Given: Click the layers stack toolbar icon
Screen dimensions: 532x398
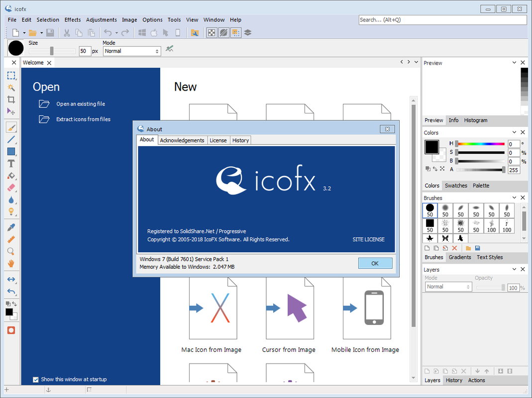Looking at the screenshot, I should [x=248, y=32].
